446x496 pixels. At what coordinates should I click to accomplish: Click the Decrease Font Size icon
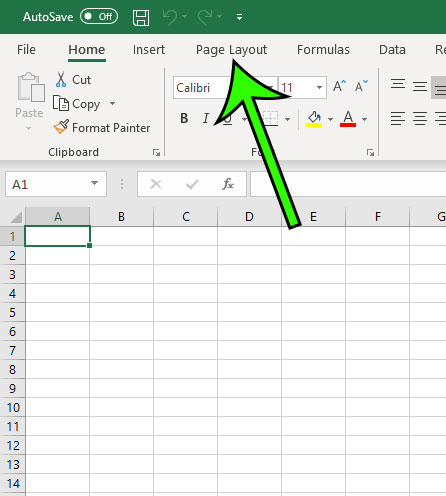[361, 86]
